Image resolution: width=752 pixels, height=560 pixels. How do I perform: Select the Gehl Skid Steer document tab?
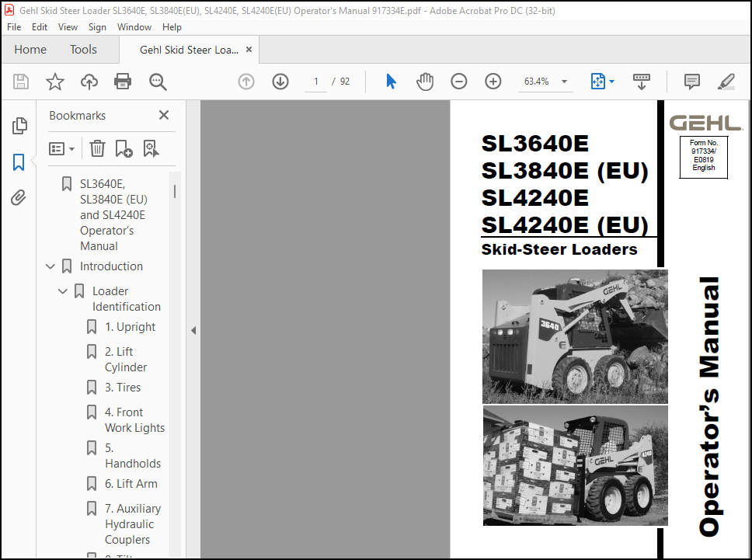(x=189, y=50)
